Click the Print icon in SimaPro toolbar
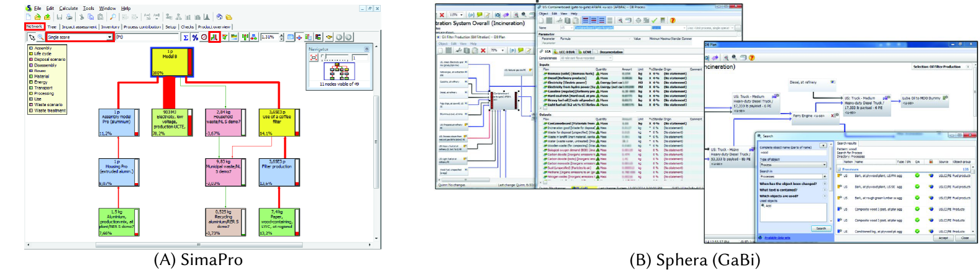The image size is (980, 270). click(x=69, y=17)
